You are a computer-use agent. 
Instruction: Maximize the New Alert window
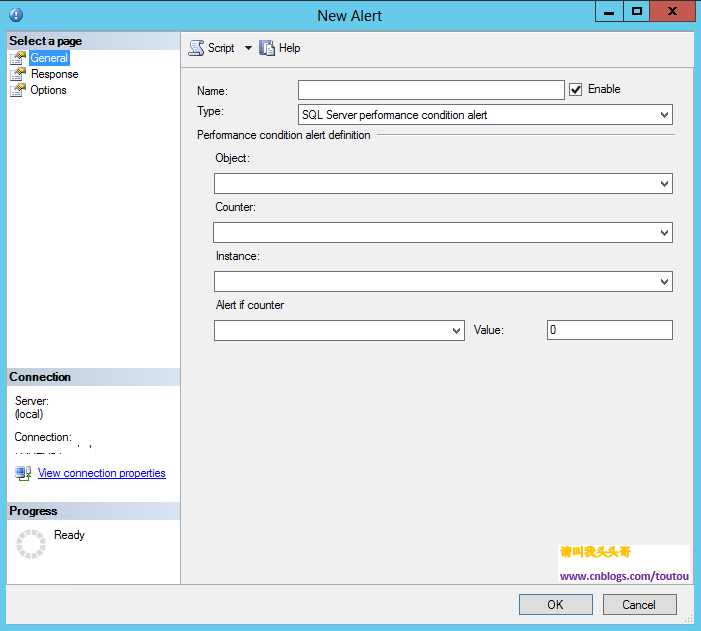point(637,12)
